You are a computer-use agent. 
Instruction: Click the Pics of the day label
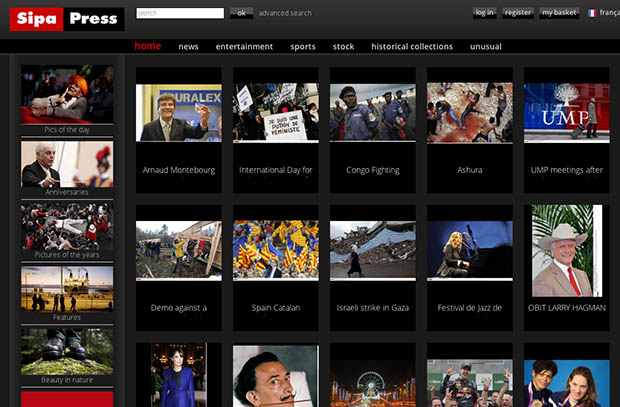click(x=67, y=130)
